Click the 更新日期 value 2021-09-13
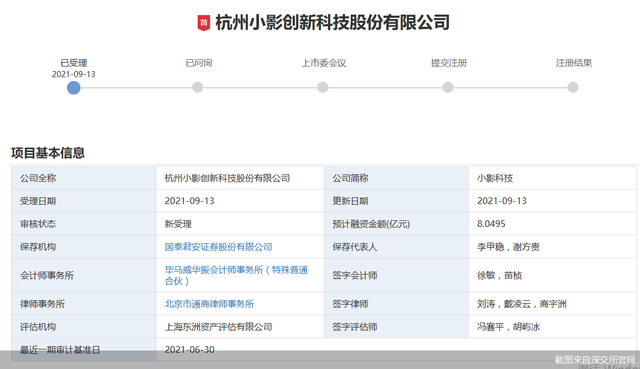This screenshot has width=640, height=369. (502, 201)
